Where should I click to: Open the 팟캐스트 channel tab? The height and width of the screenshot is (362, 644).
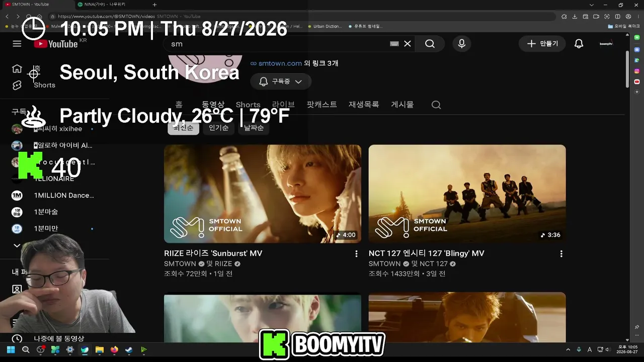click(x=322, y=105)
